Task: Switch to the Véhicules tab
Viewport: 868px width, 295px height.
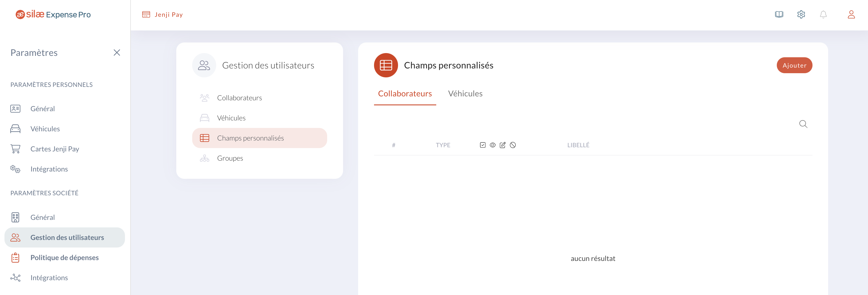Action: click(x=465, y=94)
